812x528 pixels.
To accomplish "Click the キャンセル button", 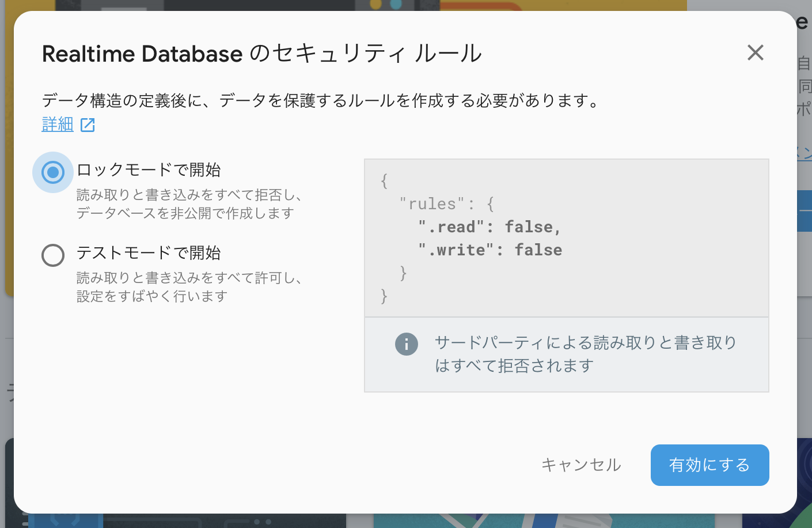I will (x=581, y=465).
